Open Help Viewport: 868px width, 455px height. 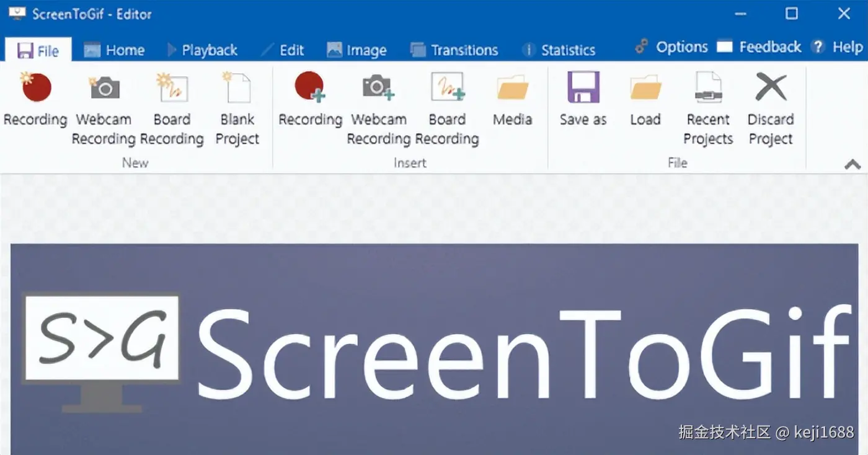[837, 47]
